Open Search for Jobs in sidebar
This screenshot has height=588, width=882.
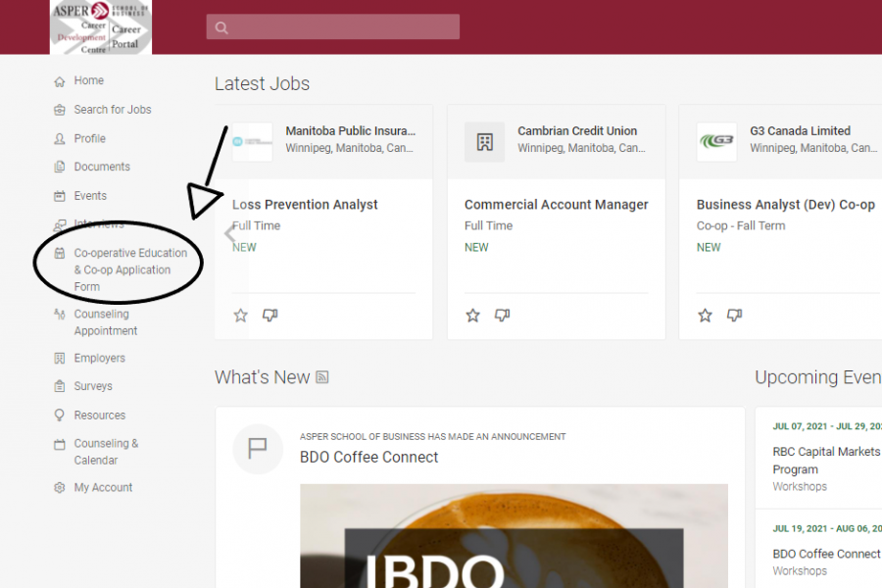[112, 110]
